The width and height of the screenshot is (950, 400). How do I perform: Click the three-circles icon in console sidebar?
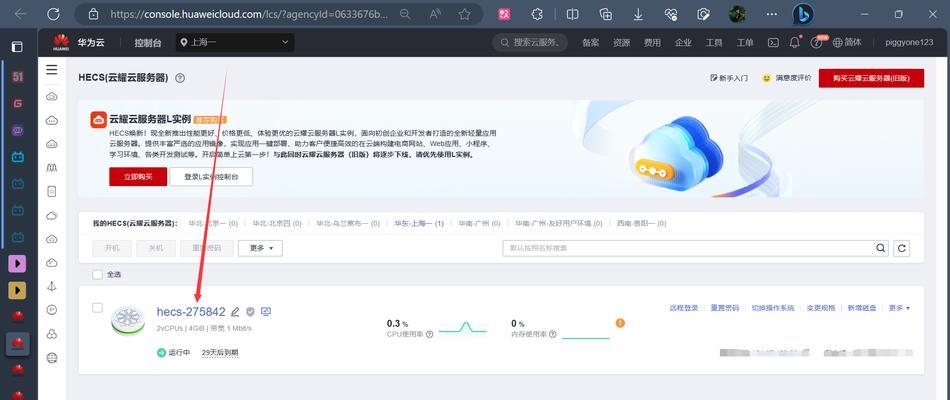(52, 334)
